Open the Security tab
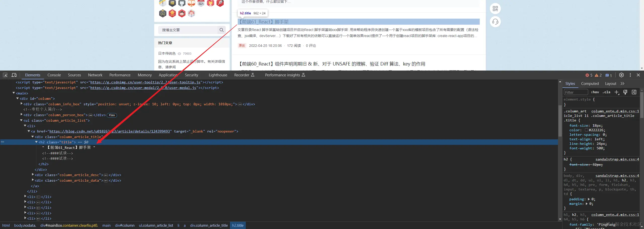 pyautogui.click(x=191, y=75)
